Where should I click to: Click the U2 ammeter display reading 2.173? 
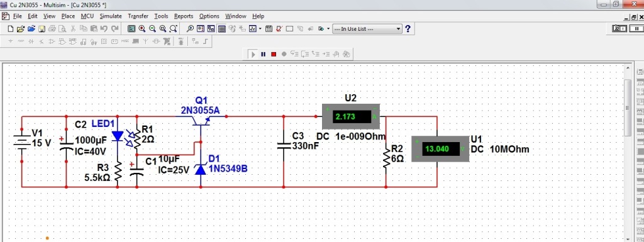(351, 116)
